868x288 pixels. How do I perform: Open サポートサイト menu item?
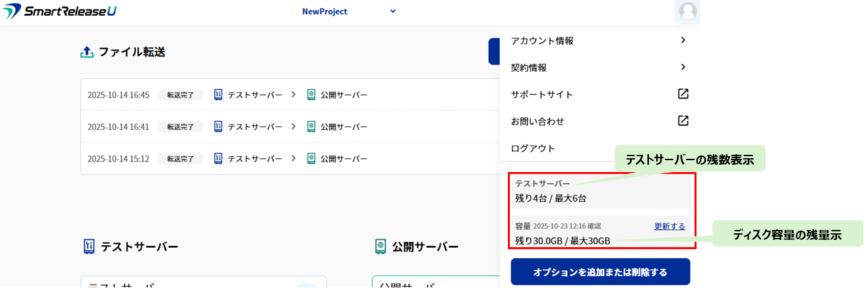click(x=542, y=94)
